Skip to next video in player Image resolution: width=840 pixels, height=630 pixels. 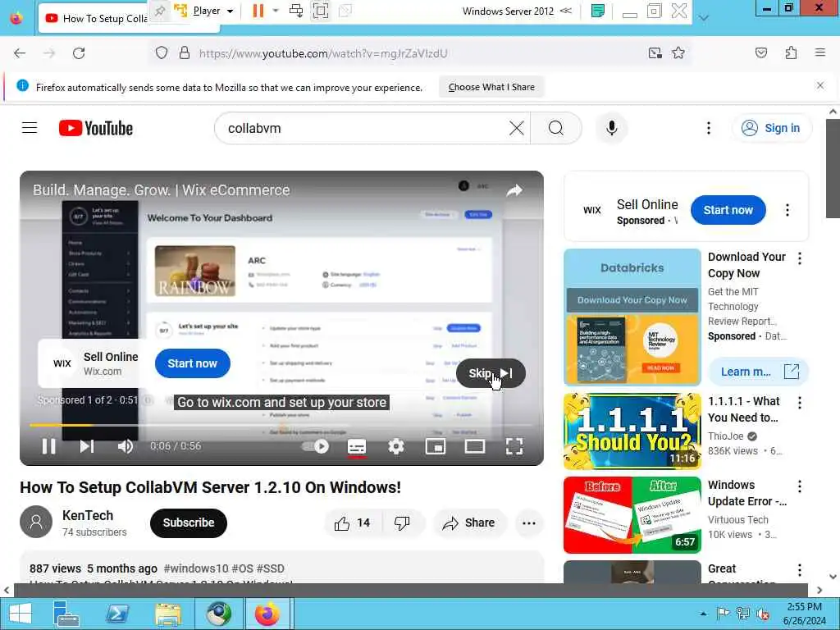pos(87,446)
